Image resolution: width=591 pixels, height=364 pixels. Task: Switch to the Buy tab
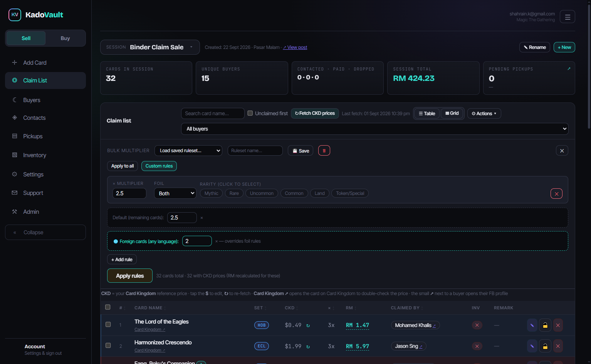(65, 38)
